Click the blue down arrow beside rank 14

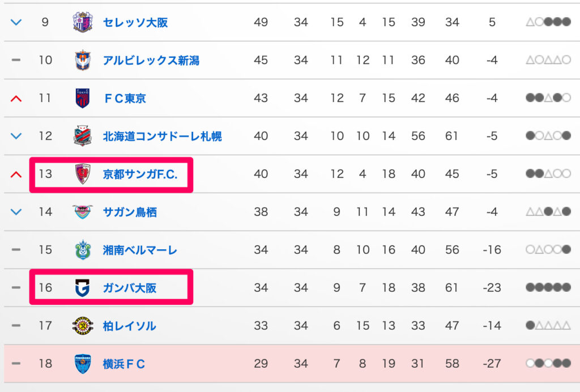[16, 212]
